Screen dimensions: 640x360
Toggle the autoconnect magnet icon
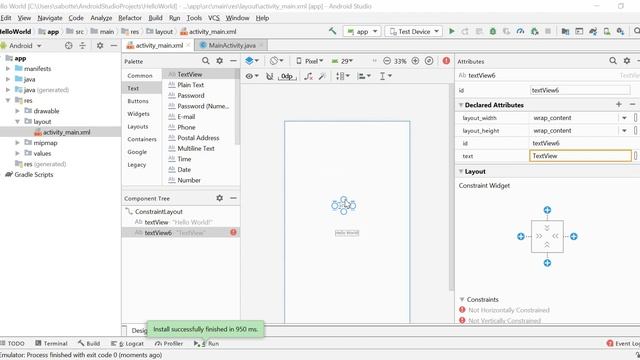point(269,76)
